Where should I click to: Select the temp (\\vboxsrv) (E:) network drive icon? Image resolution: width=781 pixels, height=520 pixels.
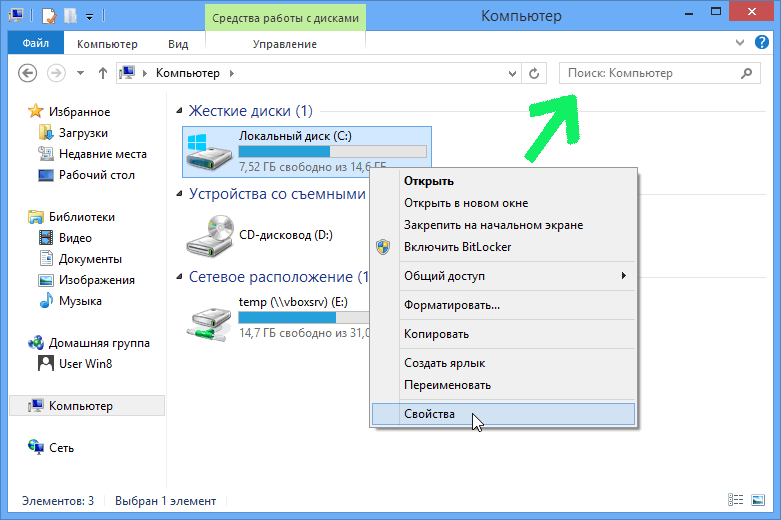pos(209,323)
